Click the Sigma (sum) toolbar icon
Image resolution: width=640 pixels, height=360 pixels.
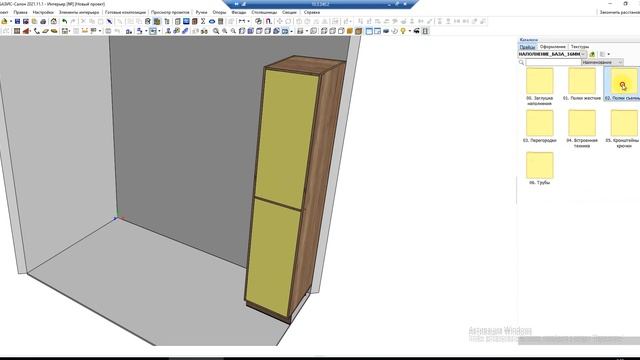point(203,21)
